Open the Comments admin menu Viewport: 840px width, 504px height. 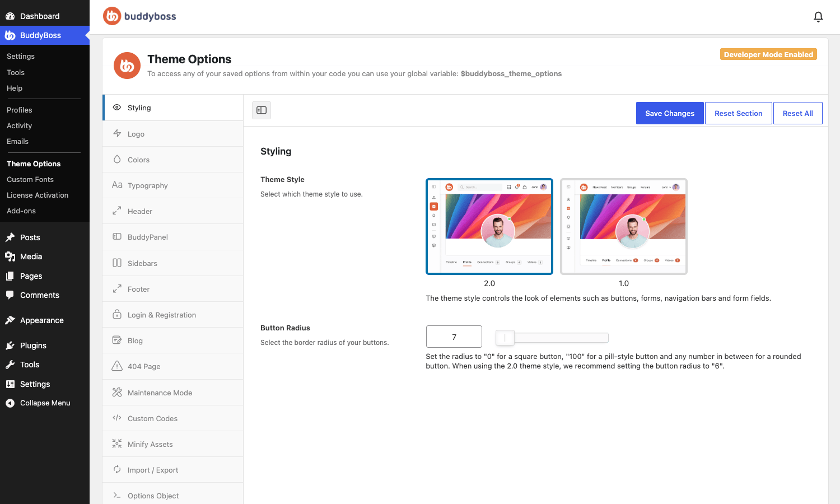pyautogui.click(x=45, y=295)
